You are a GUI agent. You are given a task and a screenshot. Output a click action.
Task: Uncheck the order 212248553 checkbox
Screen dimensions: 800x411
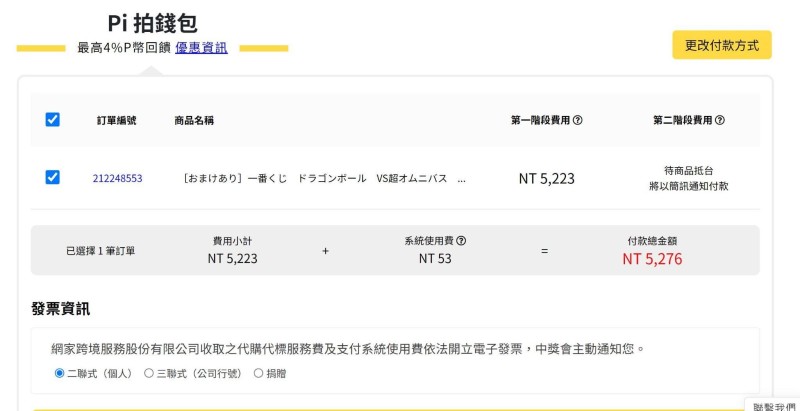coord(53,178)
